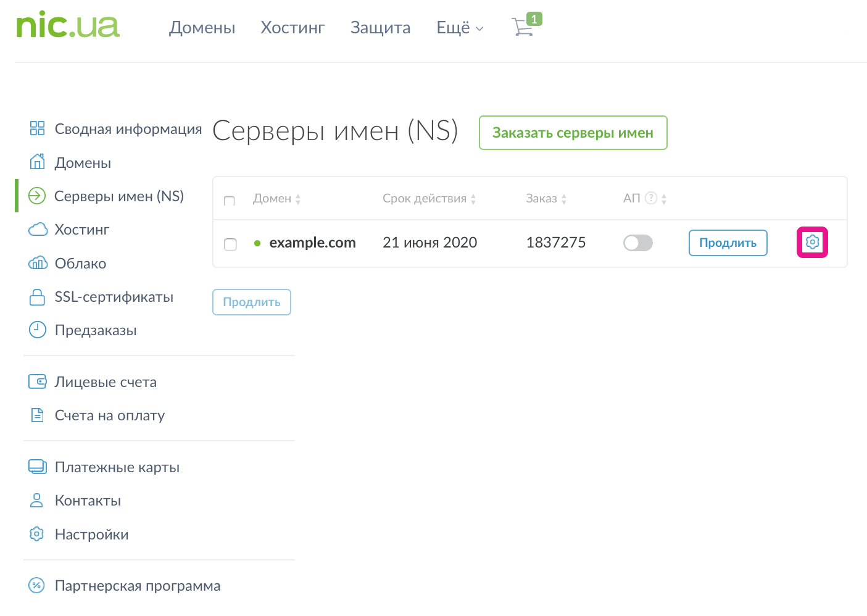Click Продлить button in example.com row

click(x=728, y=243)
